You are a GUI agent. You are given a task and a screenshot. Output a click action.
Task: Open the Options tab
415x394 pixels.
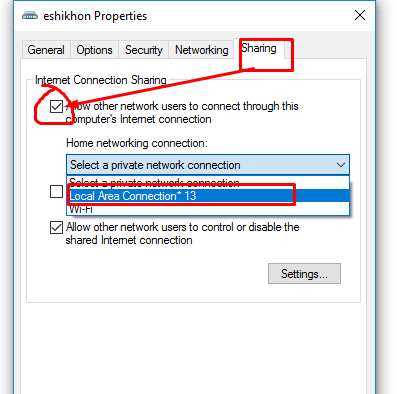[94, 50]
